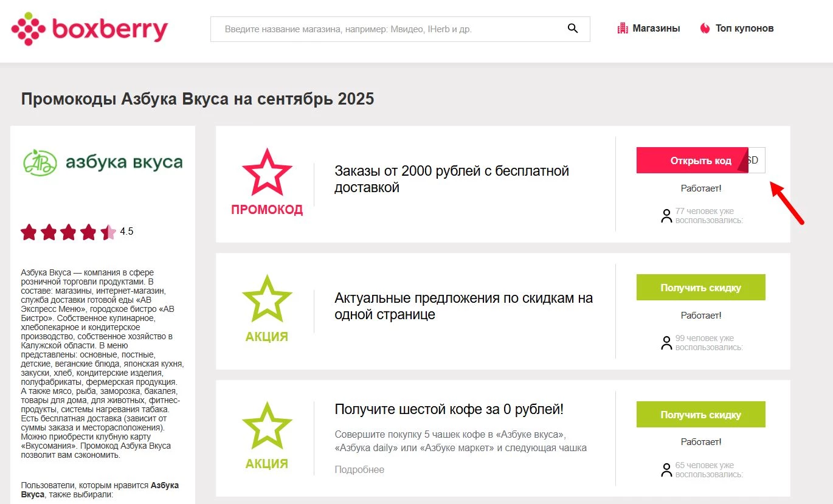Click the search magnifier icon
The image size is (833, 504).
pyautogui.click(x=572, y=28)
